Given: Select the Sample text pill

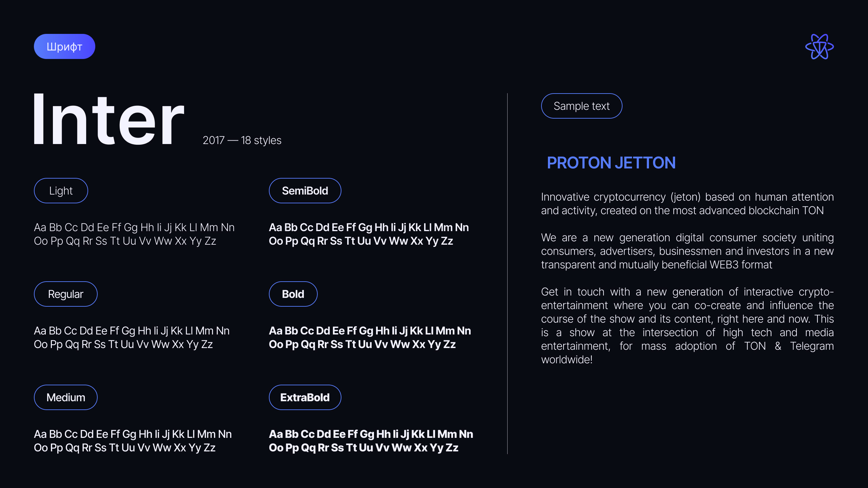Looking at the screenshot, I should [x=581, y=106].
